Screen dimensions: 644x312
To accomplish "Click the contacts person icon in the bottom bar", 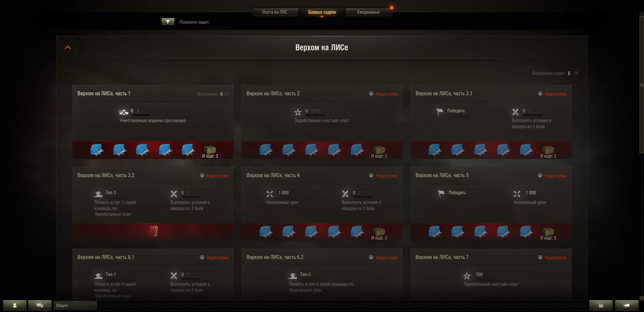I will (15, 305).
